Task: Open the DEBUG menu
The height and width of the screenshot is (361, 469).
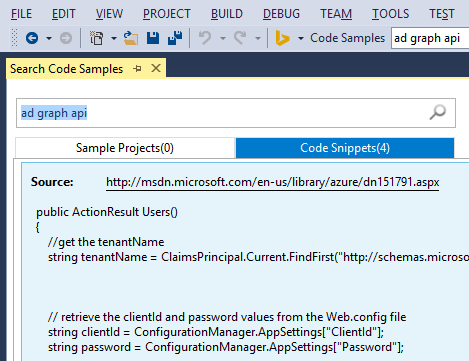Action: click(x=281, y=14)
